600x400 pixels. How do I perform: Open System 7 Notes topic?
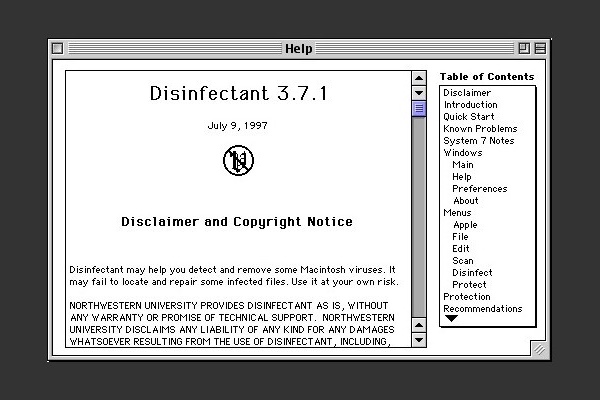pyautogui.click(x=478, y=141)
